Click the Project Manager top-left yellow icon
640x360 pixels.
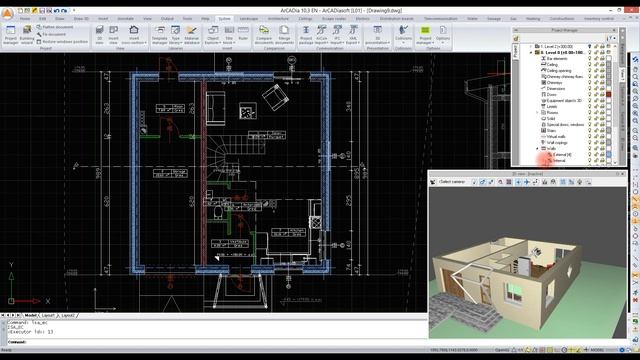click(x=516, y=38)
